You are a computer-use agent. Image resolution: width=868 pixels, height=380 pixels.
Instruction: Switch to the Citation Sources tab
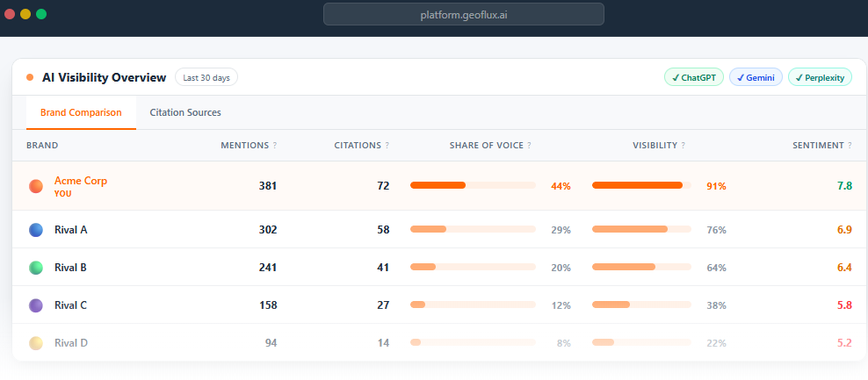(185, 112)
